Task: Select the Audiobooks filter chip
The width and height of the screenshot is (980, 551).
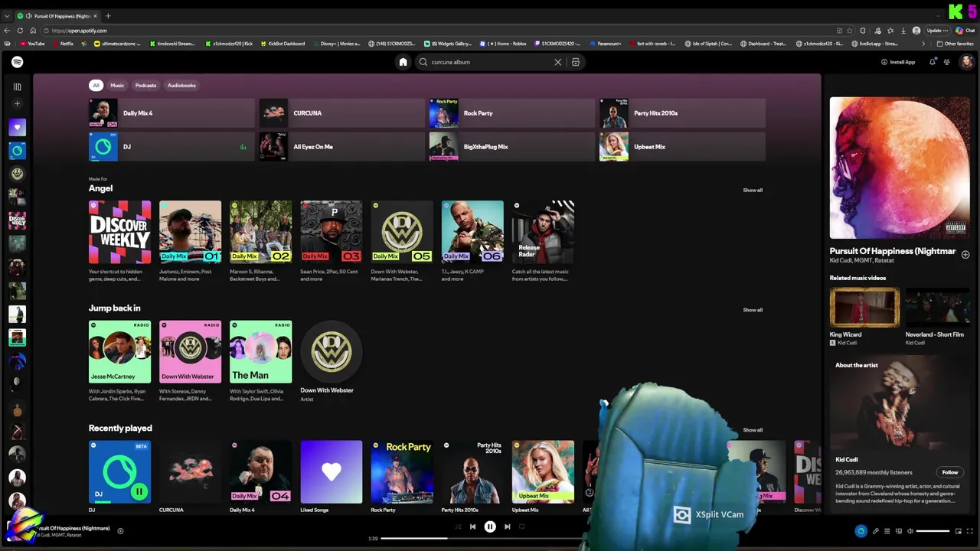Action: (181, 85)
